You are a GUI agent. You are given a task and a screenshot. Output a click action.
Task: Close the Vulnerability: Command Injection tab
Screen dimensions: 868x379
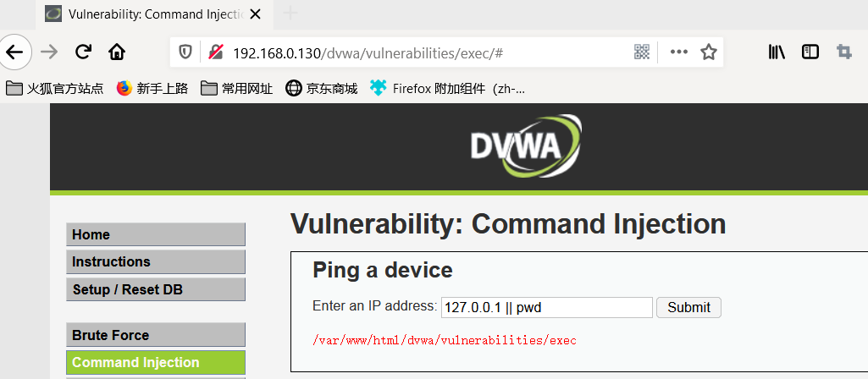255,14
